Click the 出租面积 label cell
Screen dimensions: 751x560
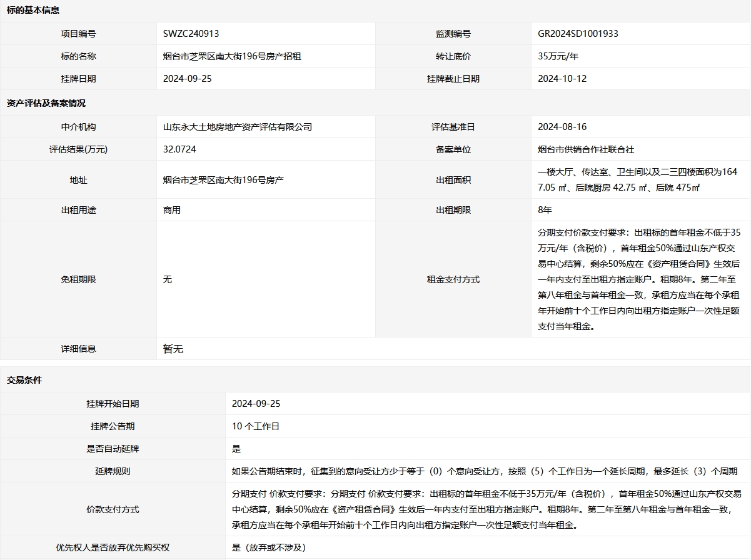pos(453,180)
